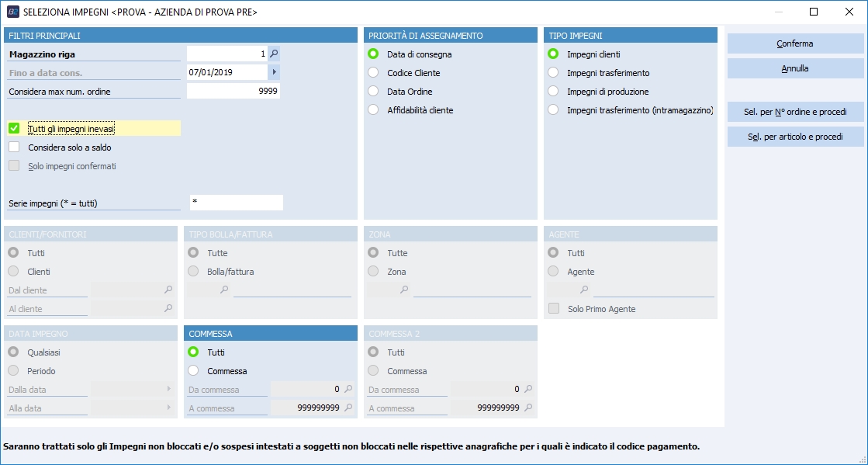868x465 pixels.
Task: Click the A commessa lookup magnifier in Commessa
Action: pos(348,408)
